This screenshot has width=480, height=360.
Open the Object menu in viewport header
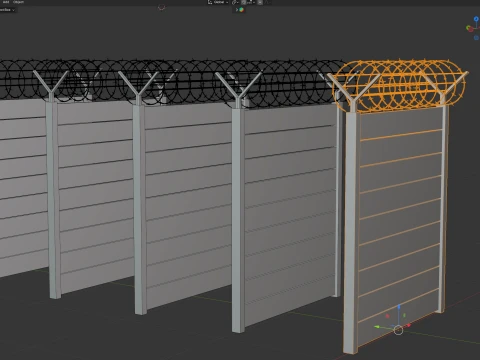(18, 2)
